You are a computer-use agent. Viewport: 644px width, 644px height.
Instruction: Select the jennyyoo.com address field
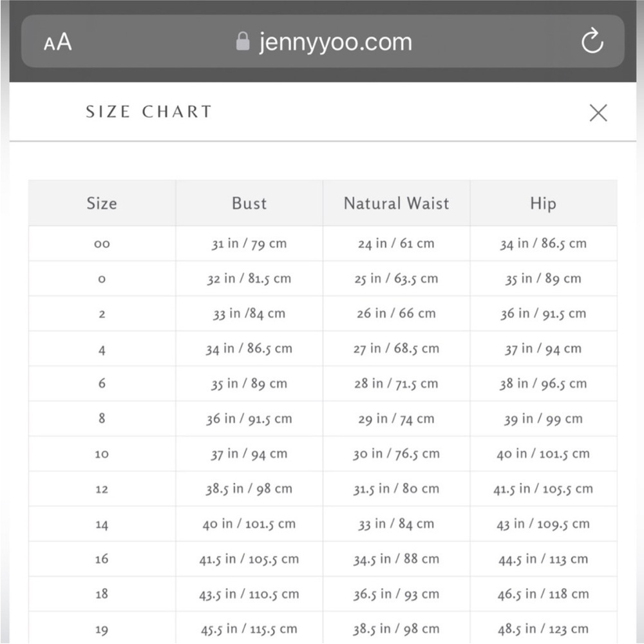coord(323,41)
